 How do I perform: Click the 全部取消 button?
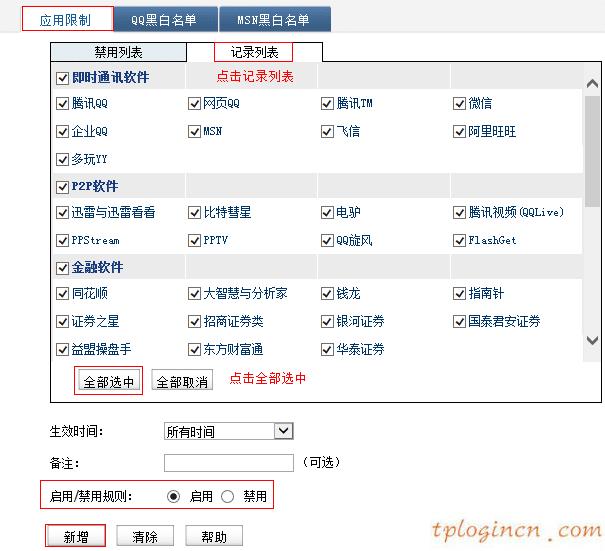[x=182, y=382]
